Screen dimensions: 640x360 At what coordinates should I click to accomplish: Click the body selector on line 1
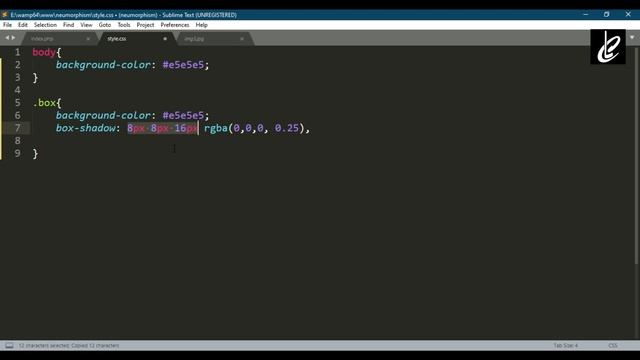[44, 52]
